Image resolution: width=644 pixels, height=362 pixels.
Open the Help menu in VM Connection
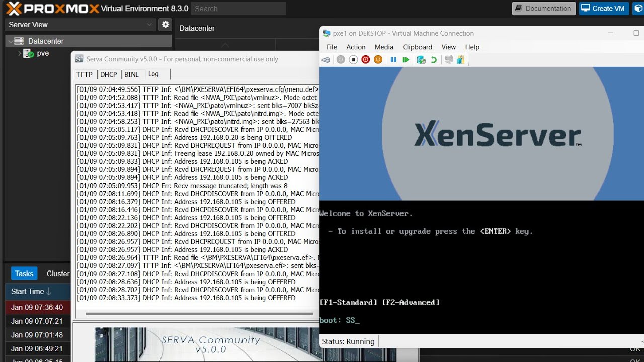(472, 47)
